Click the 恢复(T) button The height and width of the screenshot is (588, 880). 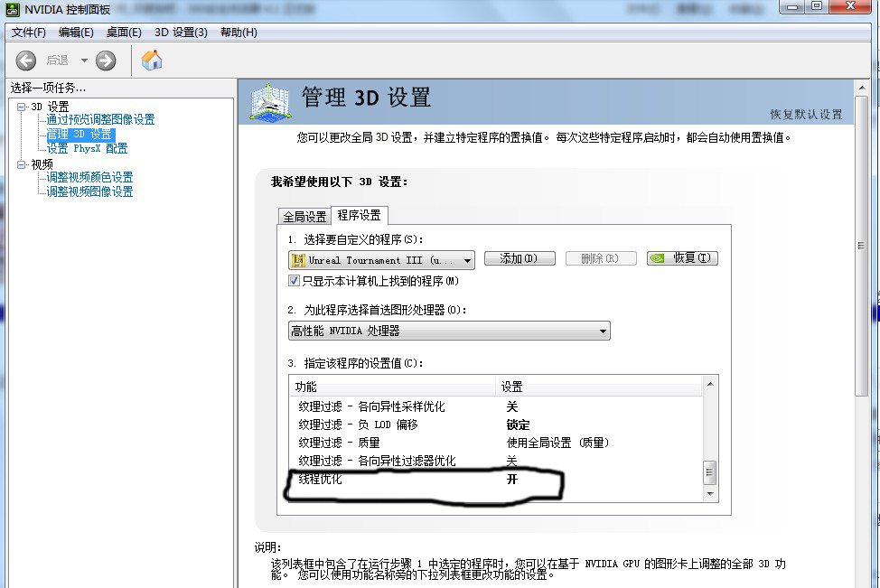[x=682, y=258]
